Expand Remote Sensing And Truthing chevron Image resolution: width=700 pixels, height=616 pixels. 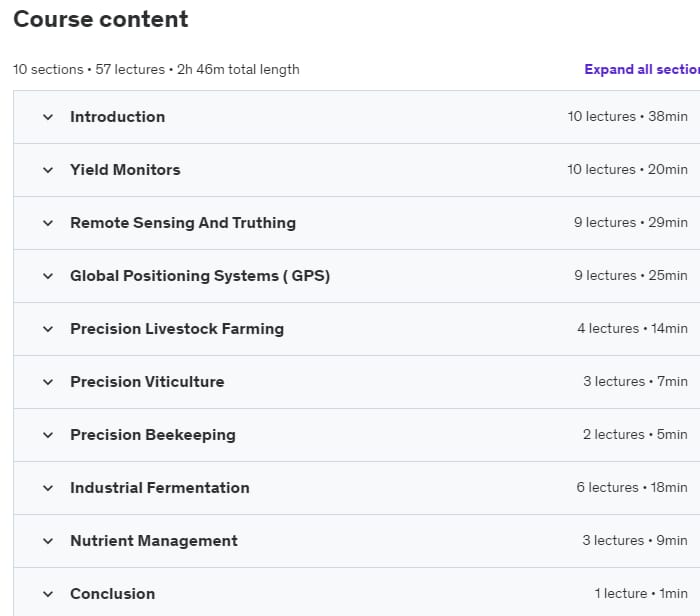pos(48,223)
